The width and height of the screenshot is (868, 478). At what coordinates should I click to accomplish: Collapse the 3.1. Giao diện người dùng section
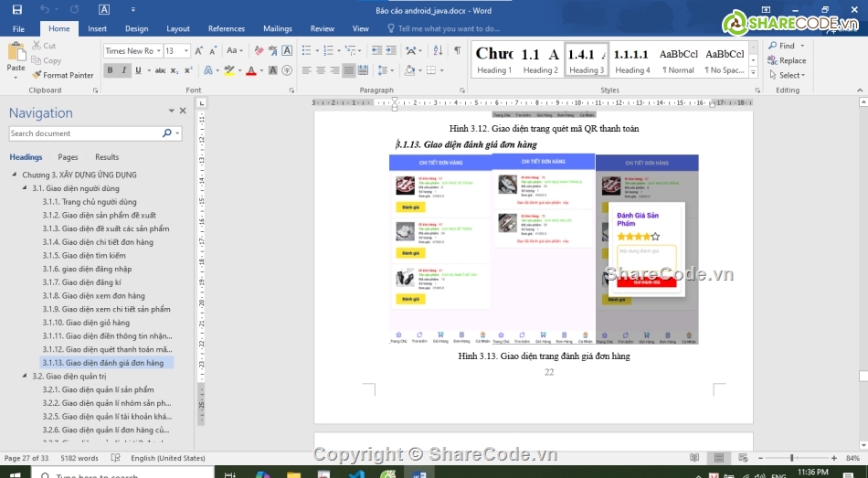pos(24,188)
